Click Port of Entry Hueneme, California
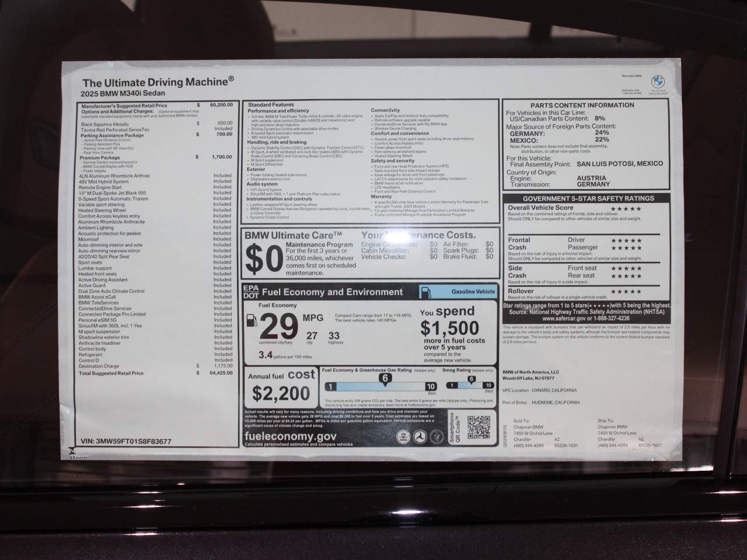Image resolution: width=747 pixels, height=560 pixels. (541, 402)
